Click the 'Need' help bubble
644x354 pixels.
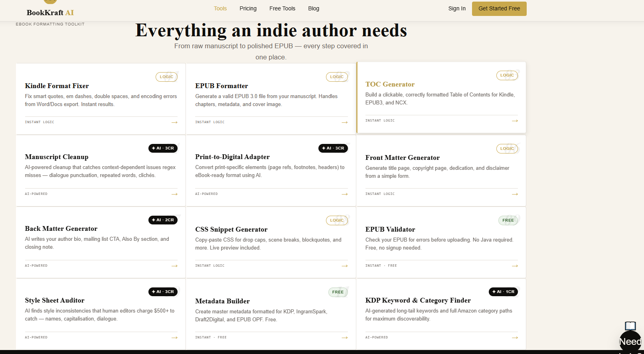click(630, 342)
